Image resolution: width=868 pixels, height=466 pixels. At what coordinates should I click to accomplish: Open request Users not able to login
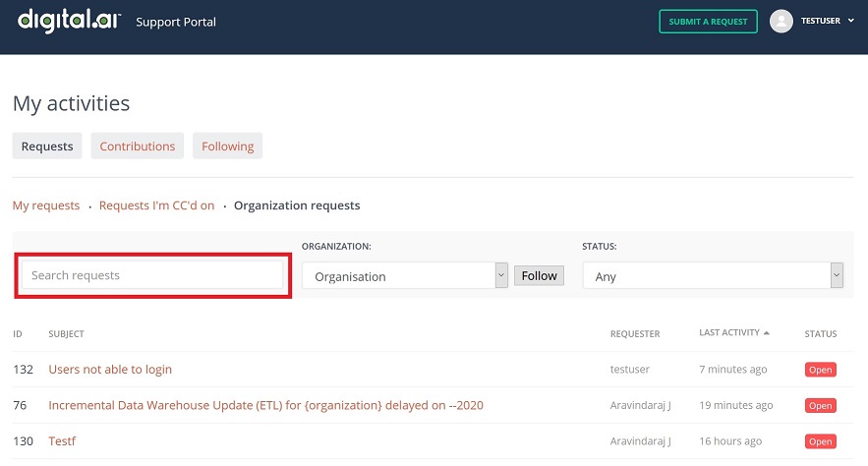pyautogui.click(x=110, y=370)
